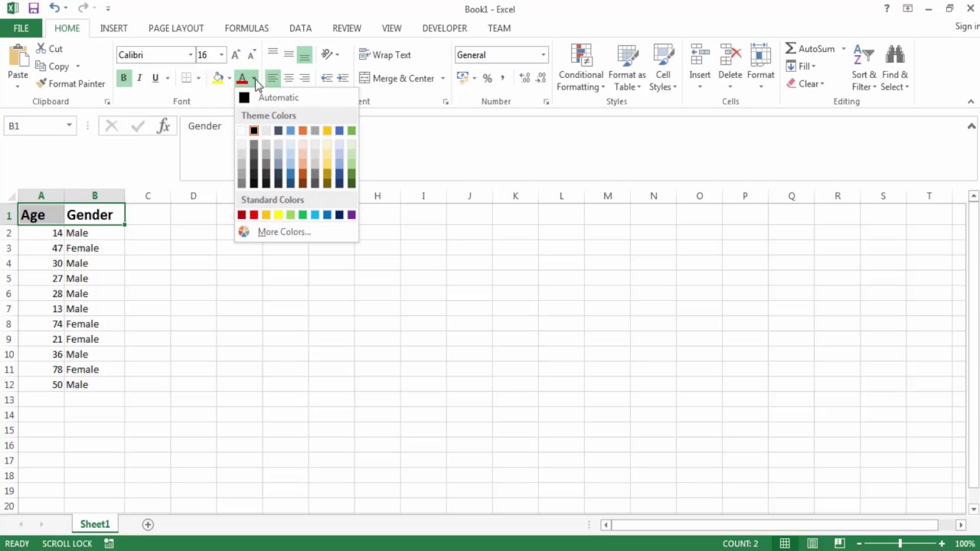Screen dimensions: 980x551
Task: Switch to the DATA tab
Action: (x=300, y=28)
